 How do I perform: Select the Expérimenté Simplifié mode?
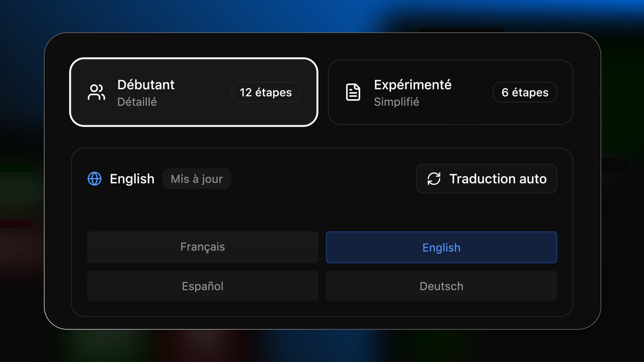(450, 93)
